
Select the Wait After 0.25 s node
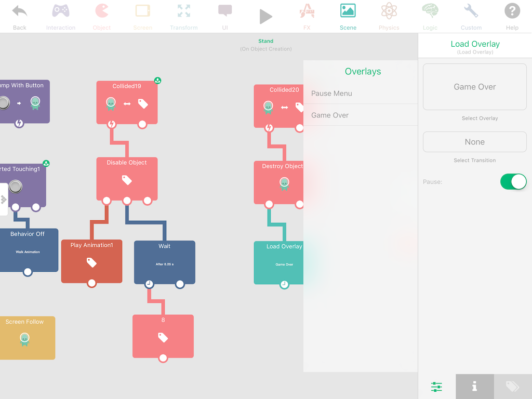pyautogui.click(x=165, y=262)
